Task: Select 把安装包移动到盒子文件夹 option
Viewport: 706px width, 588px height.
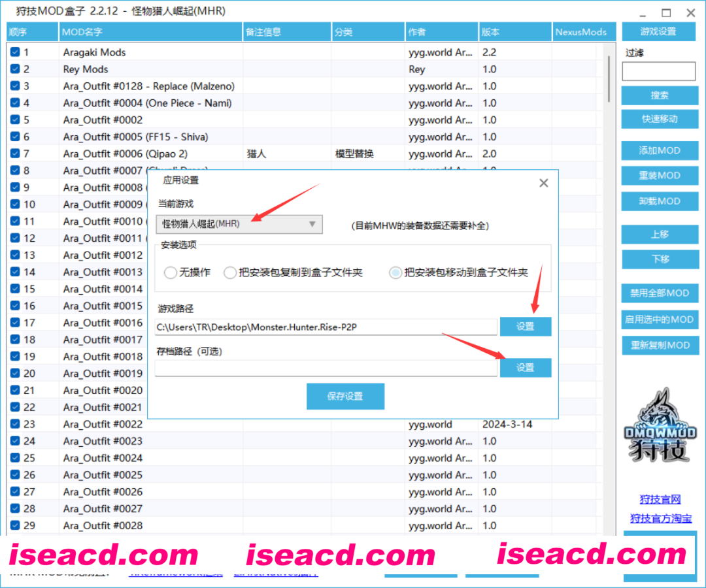Action: (395, 272)
